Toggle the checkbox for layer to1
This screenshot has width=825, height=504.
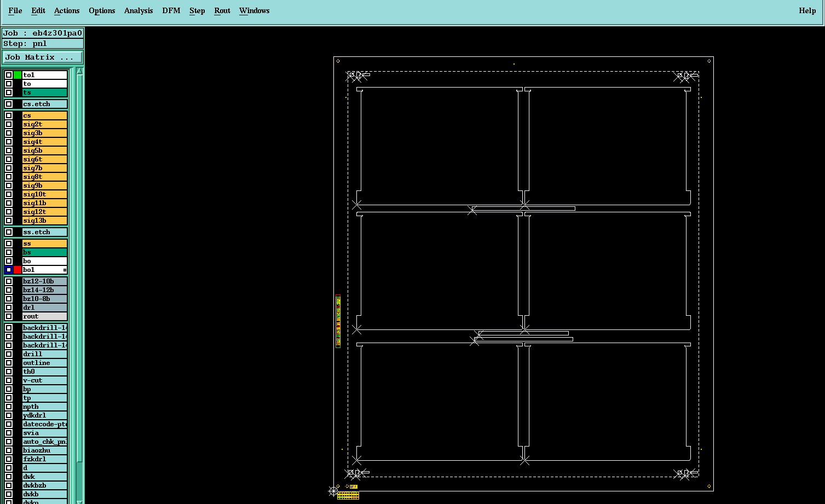[9, 75]
